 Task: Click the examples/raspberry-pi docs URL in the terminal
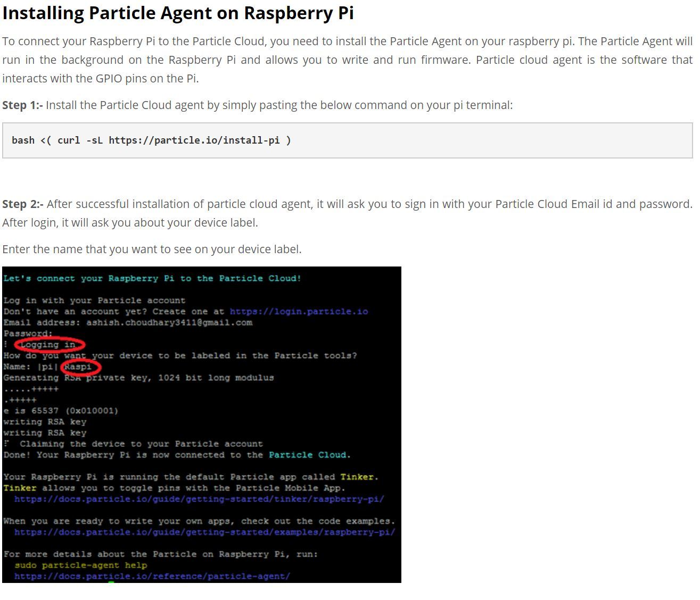pos(204,532)
